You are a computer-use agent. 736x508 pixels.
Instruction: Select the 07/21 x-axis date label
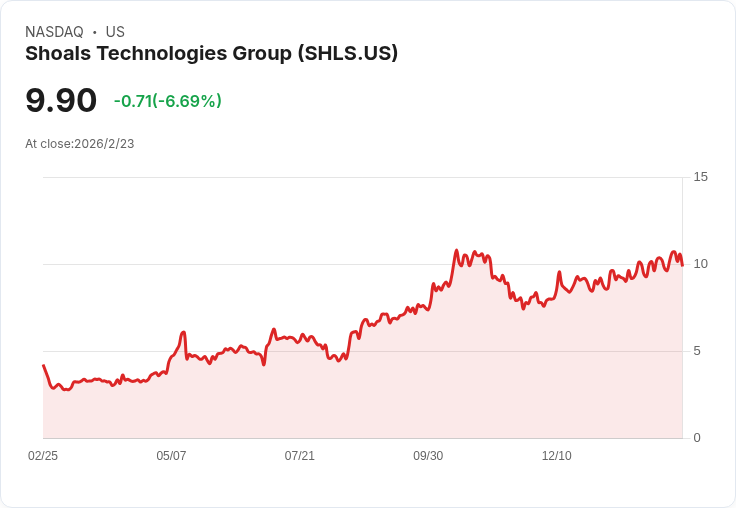pyautogui.click(x=299, y=456)
